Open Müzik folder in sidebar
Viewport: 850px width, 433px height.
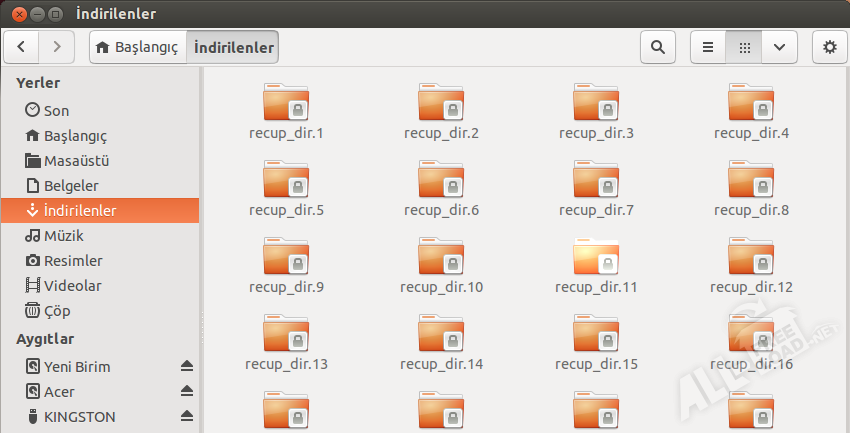coord(63,236)
